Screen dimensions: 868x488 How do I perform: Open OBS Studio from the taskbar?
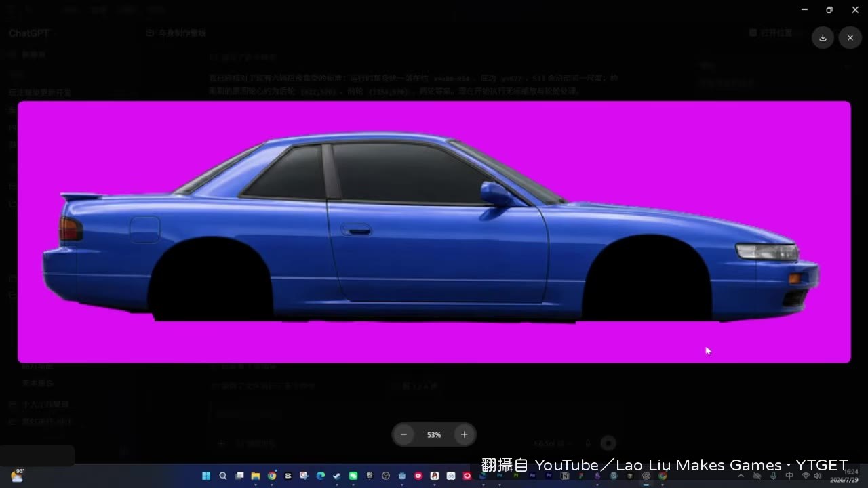coord(386,476)
